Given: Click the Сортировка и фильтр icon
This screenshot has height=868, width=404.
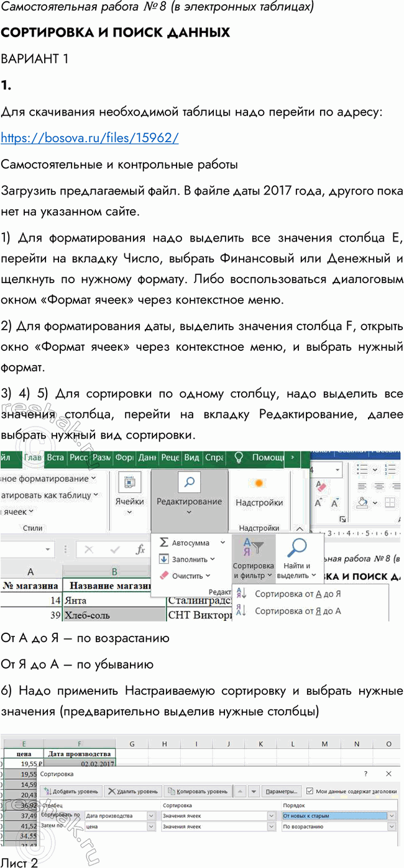Looking at the screenshot, I should tap(253, 548).
